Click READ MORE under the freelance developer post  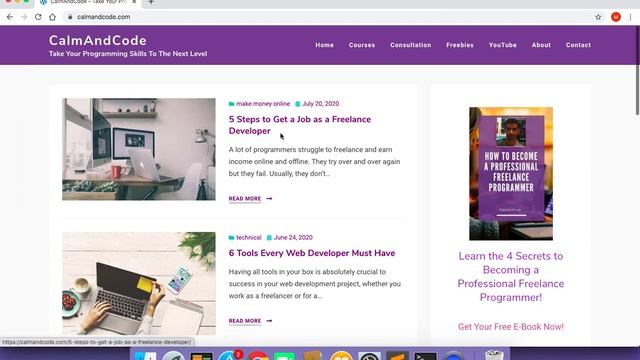pos(244,199)
